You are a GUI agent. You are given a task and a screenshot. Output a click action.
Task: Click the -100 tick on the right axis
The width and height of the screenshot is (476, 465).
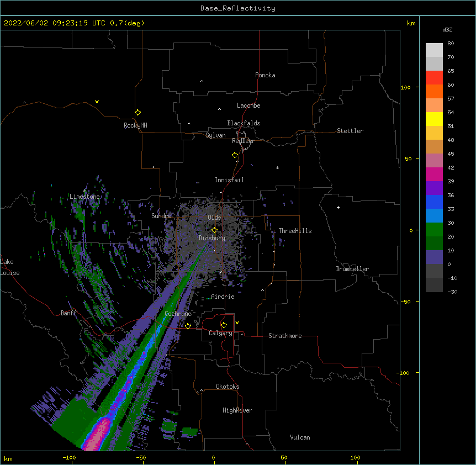click(404, 373)
